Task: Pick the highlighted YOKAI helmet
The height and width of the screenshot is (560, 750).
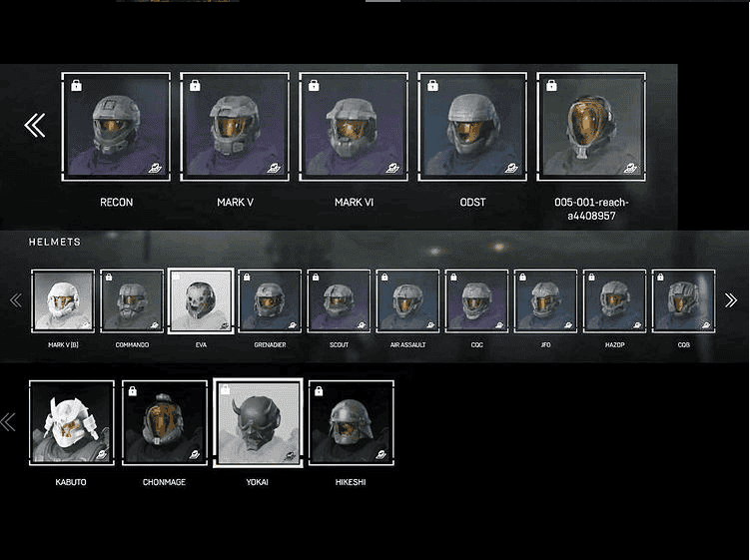Action: click(x=258, y=423)
